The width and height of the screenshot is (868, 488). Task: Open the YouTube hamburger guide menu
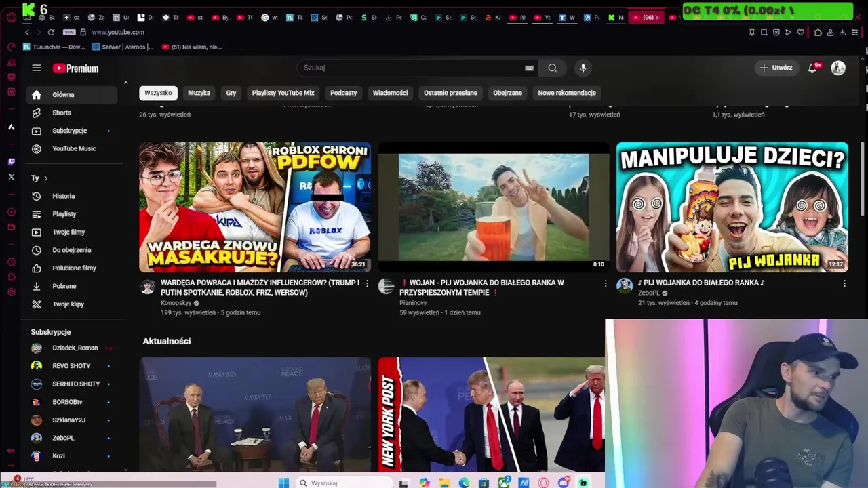pyautogui.click(x=37, y=68)
